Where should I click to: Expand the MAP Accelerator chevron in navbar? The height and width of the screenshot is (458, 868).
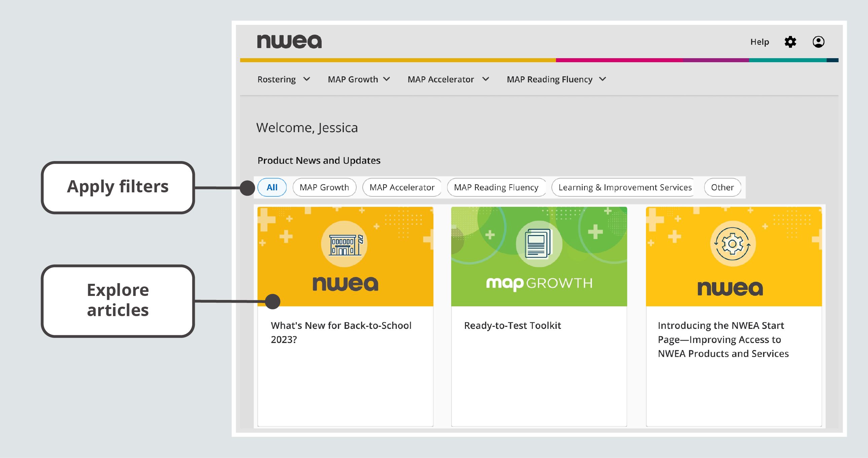[x=485, y=79]
